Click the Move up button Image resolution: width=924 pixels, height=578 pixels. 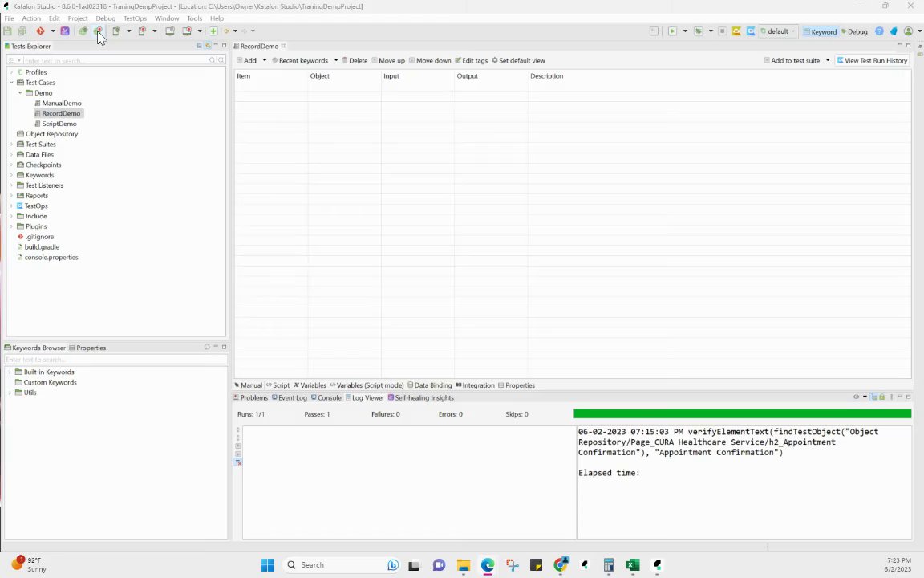388,60
